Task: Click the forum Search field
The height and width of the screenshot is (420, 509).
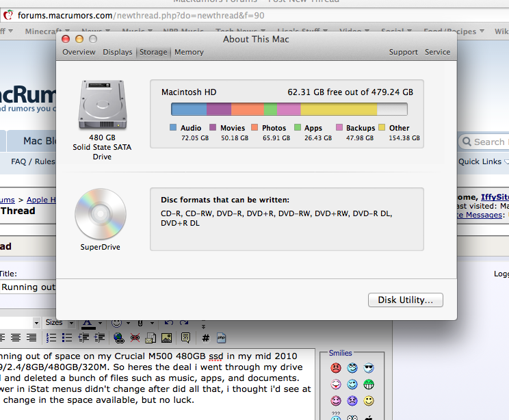Action: pyautogui.click(x=484, y=142)
